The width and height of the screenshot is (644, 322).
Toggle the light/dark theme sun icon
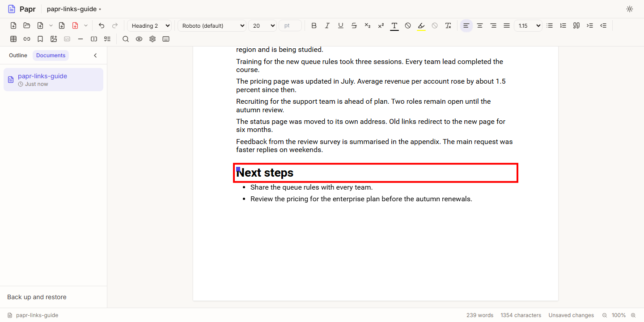coord(630,9)
